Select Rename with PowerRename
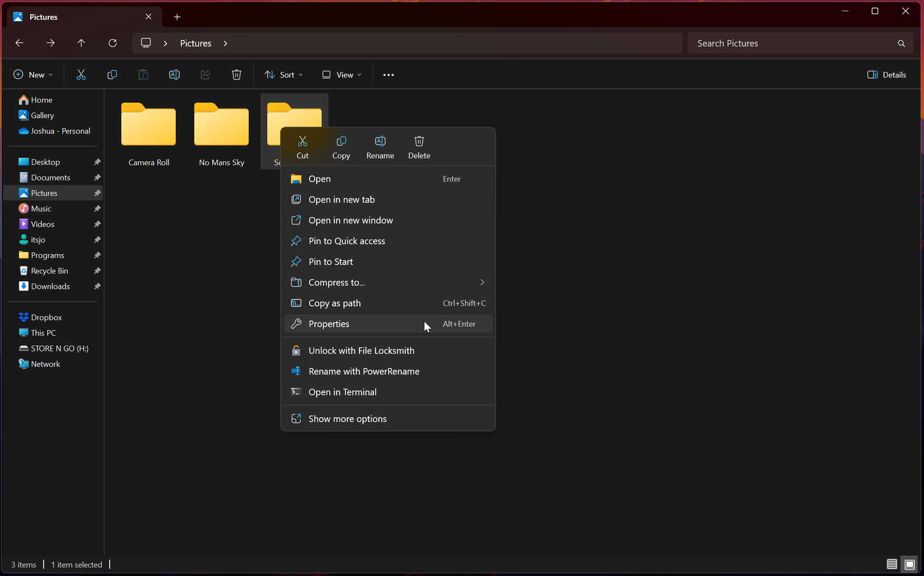 pyautogui.click(x=363, y=371)
